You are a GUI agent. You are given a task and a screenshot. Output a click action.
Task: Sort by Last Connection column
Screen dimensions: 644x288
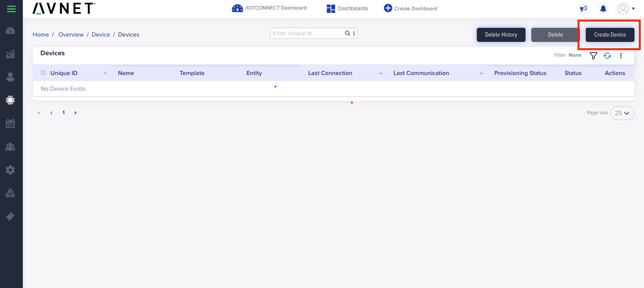pos(330,73)
